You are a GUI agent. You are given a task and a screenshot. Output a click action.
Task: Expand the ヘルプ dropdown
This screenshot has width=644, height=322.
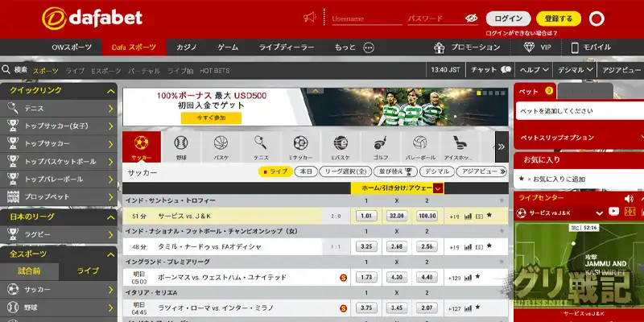[534, 70]
